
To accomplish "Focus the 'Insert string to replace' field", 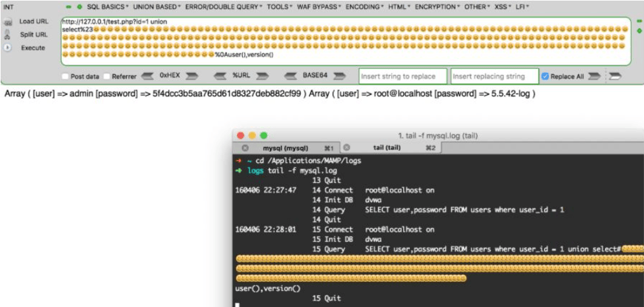I will pos(403,76).
